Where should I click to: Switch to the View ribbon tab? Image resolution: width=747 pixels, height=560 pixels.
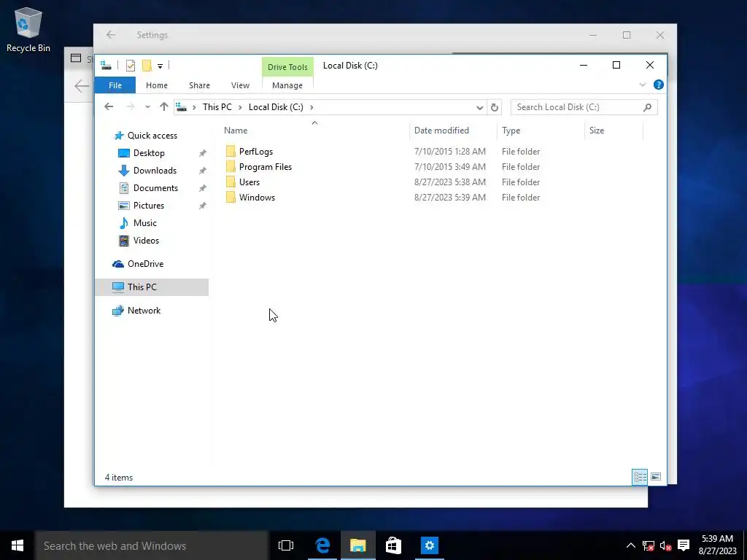click(x=240, y=85)
